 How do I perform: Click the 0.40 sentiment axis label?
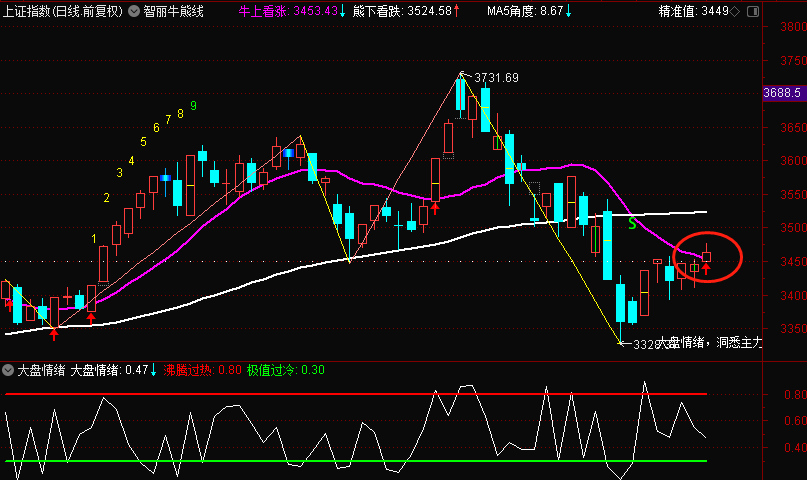tap(795, 448)
